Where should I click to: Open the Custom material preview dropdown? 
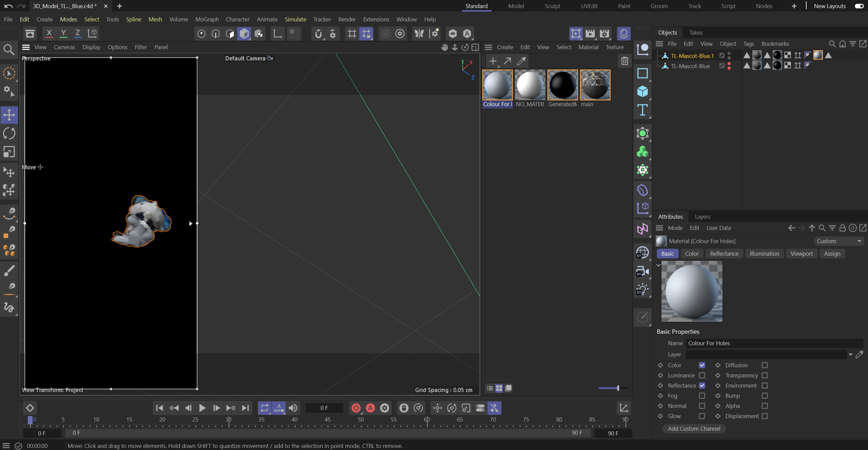pyautogui.click(x=859, y=241)
